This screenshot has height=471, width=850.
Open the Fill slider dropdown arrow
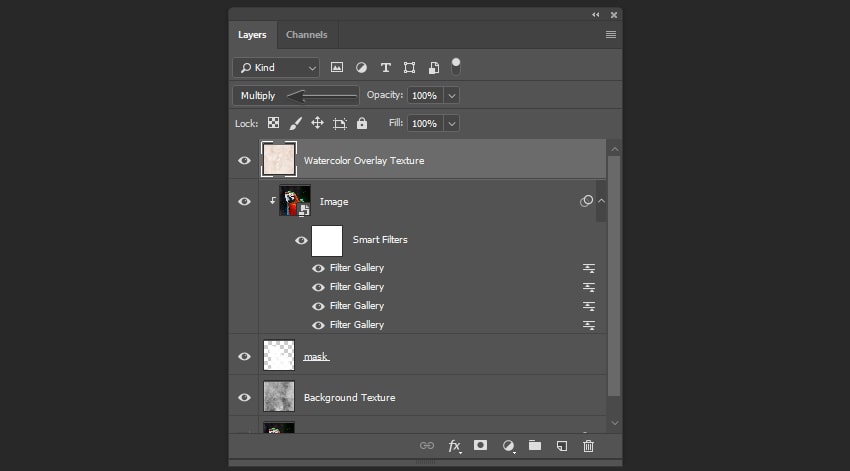pos(452,124)
